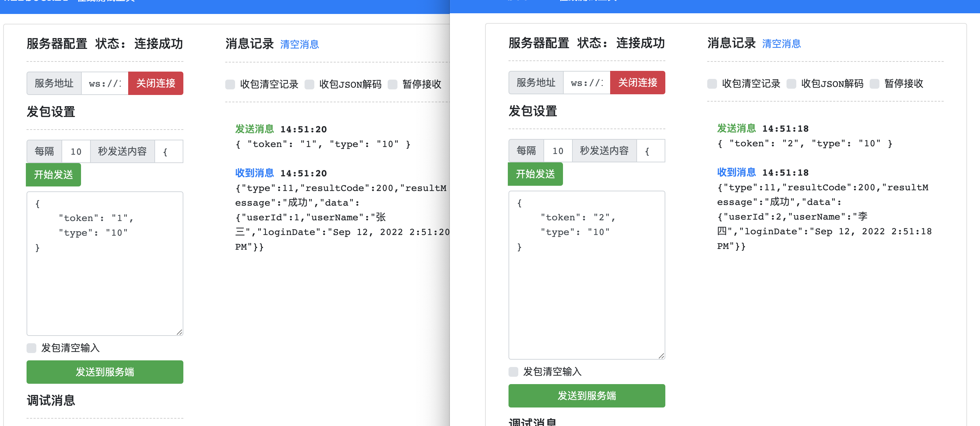The height and width of the screenshot is (426, 980).
Task: Click right 发送到服务端 button
Action: coord(587,396)
